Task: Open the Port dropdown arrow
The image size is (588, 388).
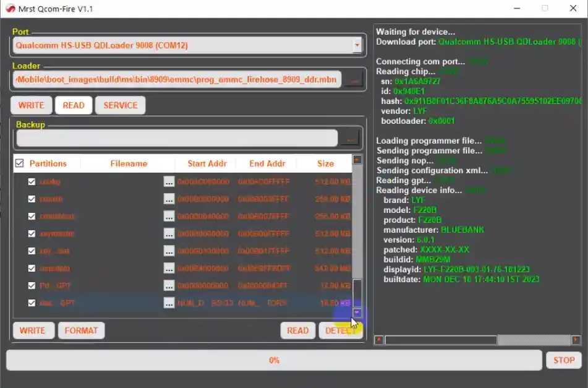Action: coord(357,45)
